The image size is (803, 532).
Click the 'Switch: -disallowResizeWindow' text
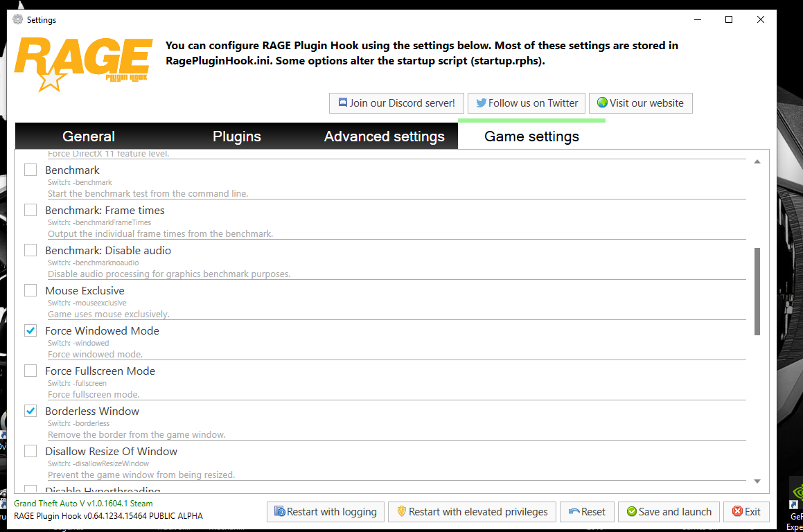[x=98, y=463]
